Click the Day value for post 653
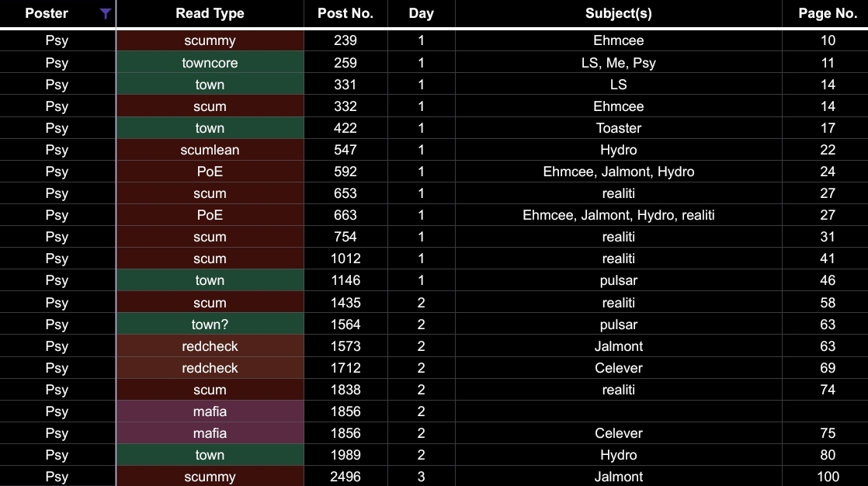This screenshot has height=486, width=868. coord(420,193)
